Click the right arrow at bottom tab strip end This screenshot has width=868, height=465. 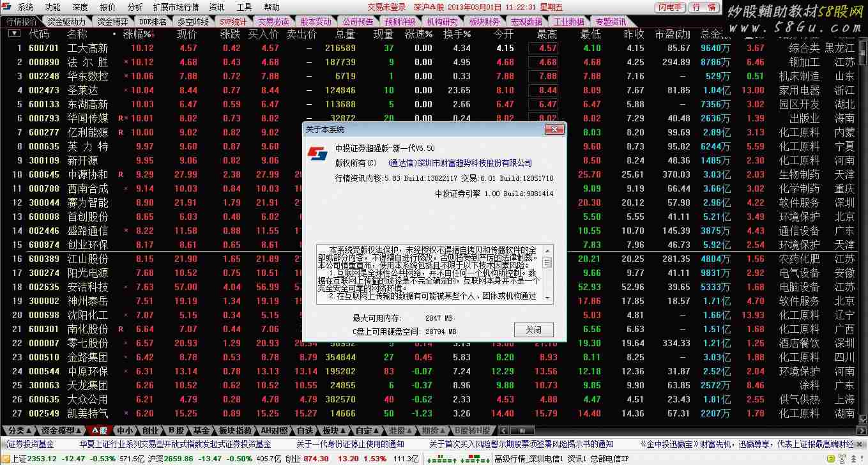[x=862, y=431]
